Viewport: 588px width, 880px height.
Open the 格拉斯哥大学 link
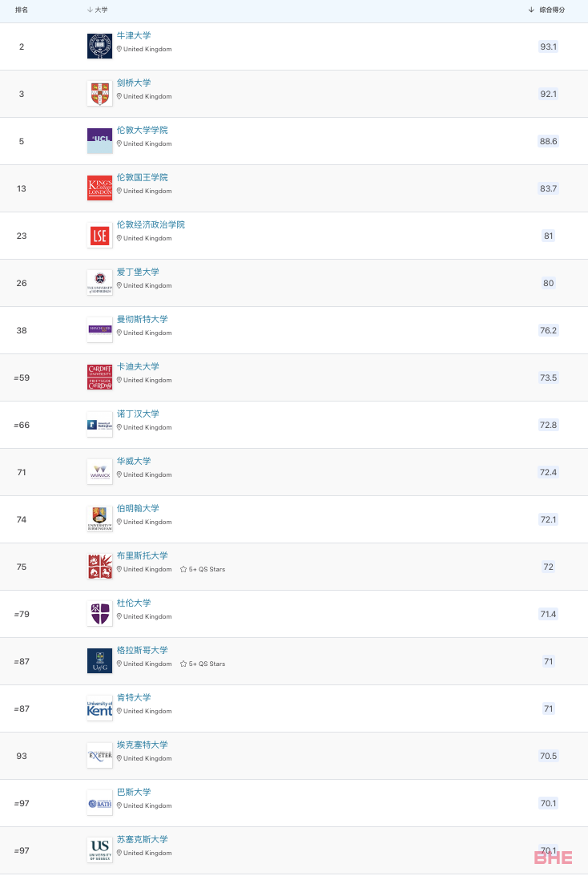point(142,650)
